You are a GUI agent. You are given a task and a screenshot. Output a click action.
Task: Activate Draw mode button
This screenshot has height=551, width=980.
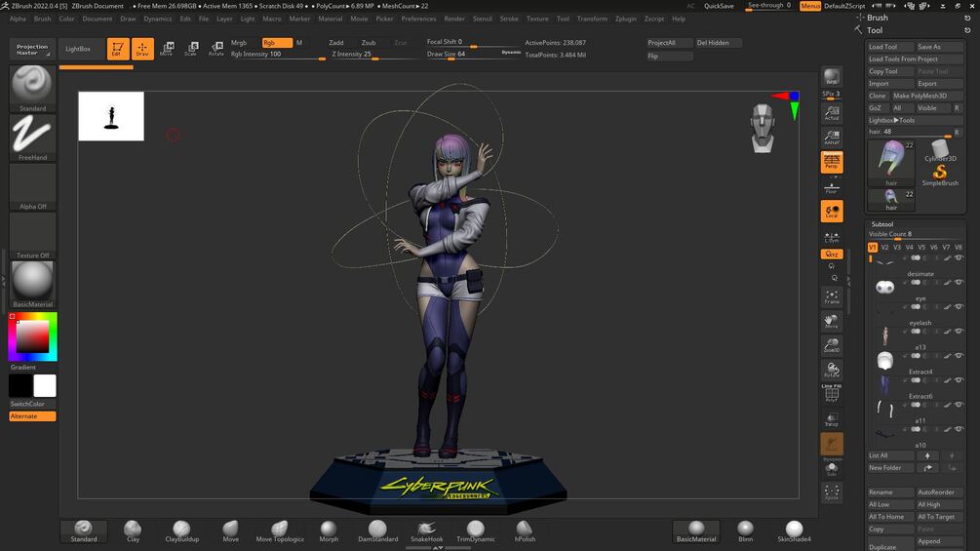click(142, 49)
